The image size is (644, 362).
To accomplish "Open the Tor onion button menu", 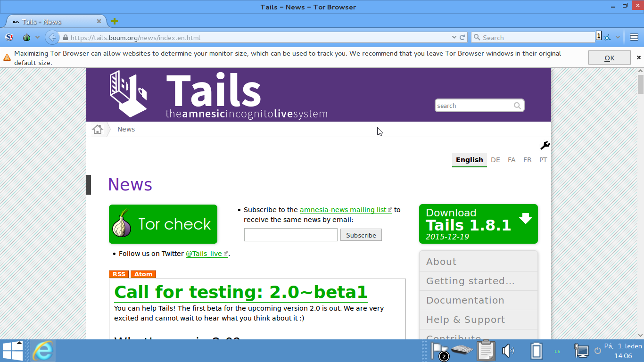I will click(x=27, y=37).
